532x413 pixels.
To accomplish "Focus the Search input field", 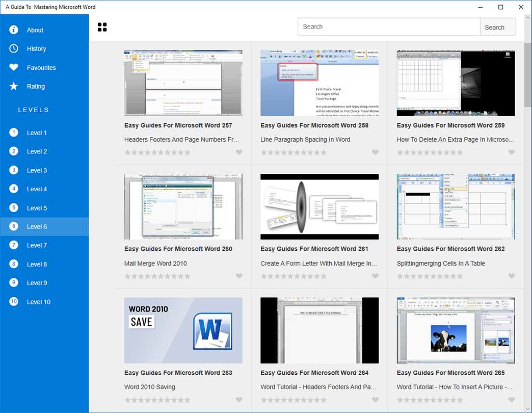I will click(x=389, y=27).
